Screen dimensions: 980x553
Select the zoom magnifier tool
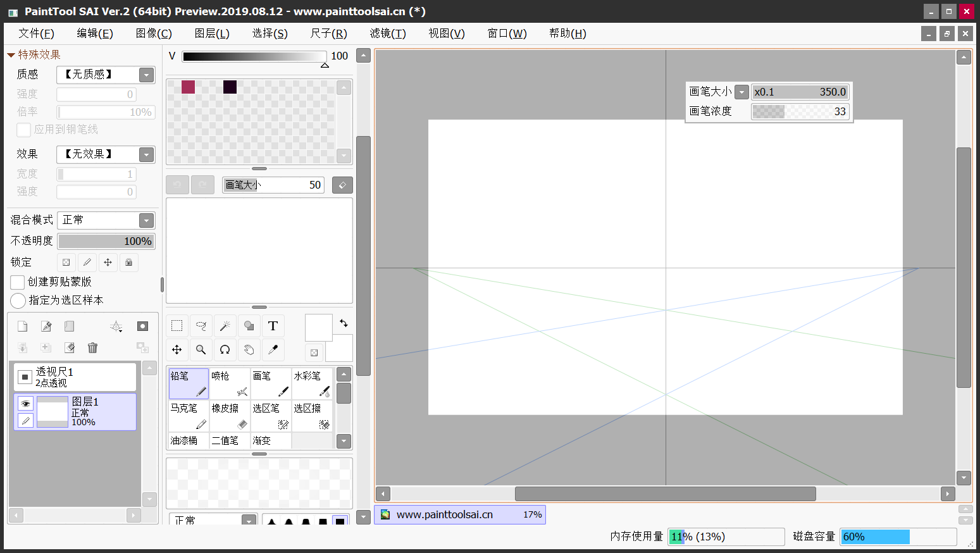point(201,349)
